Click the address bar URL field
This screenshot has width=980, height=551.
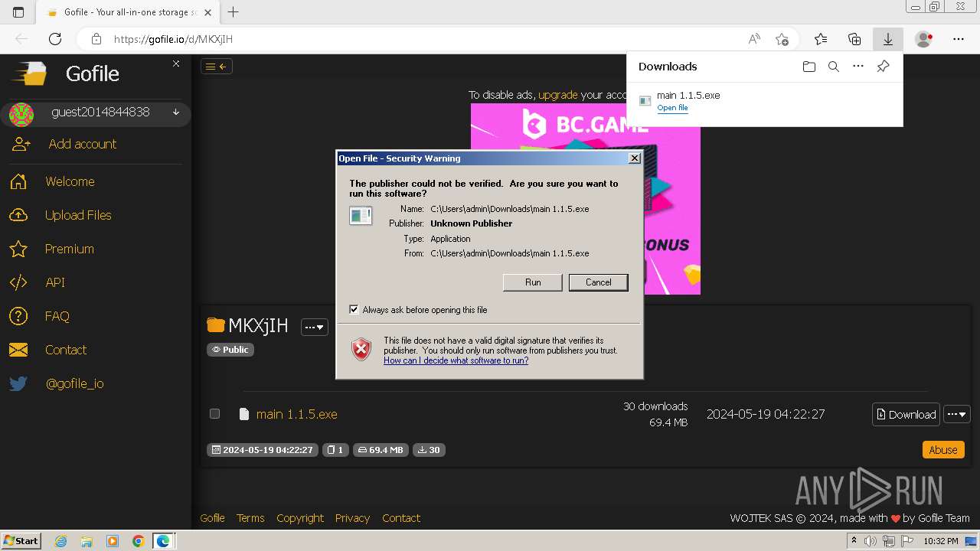tap(429, 39)
